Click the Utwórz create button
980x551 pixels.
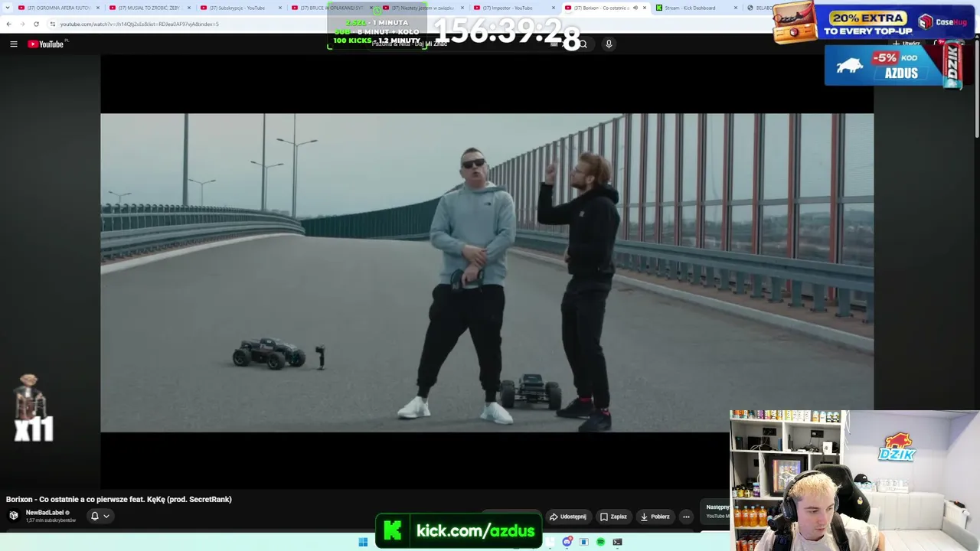coord(906,44)
